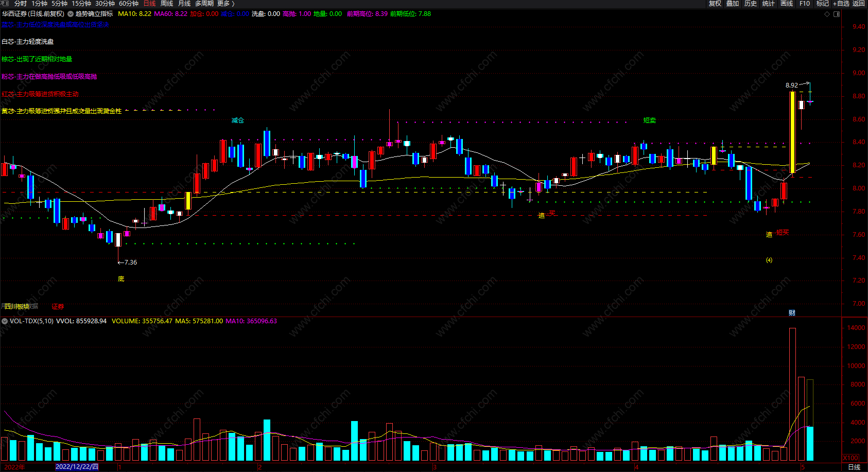Open the 复权 adjustment menu
Image resolution: width=868 pixels, height=472 pixels.
point(715,4)
